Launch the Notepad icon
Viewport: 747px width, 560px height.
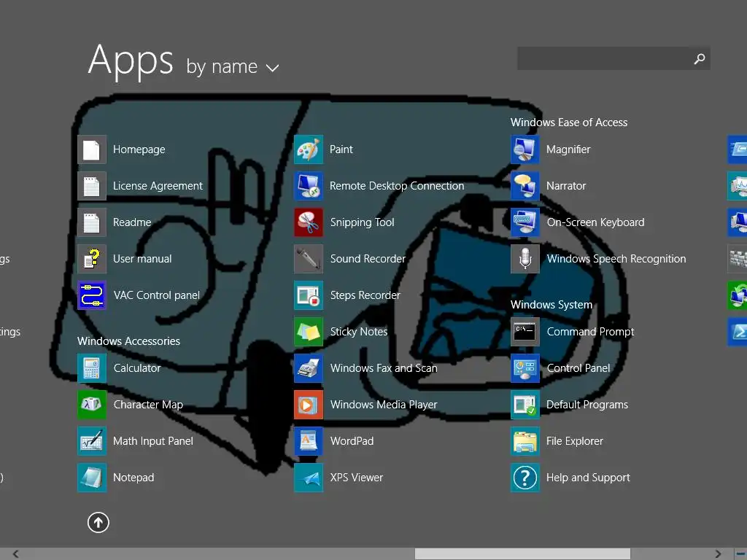(x=91, y=478)
